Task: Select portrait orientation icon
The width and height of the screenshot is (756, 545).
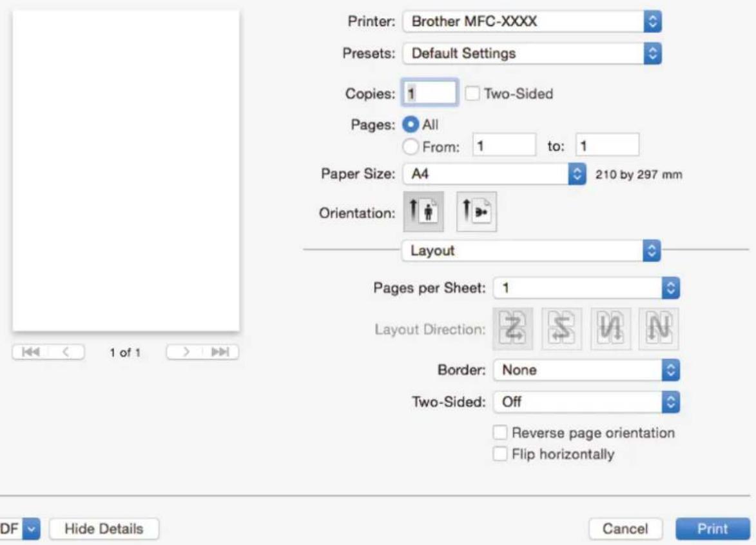Action: click(423, 212)
